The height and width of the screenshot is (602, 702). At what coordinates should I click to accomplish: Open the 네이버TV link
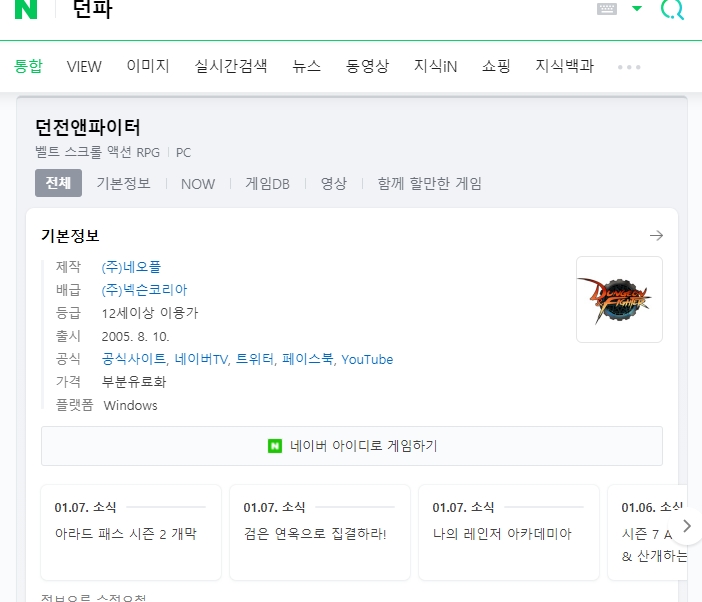coord(201,359)
